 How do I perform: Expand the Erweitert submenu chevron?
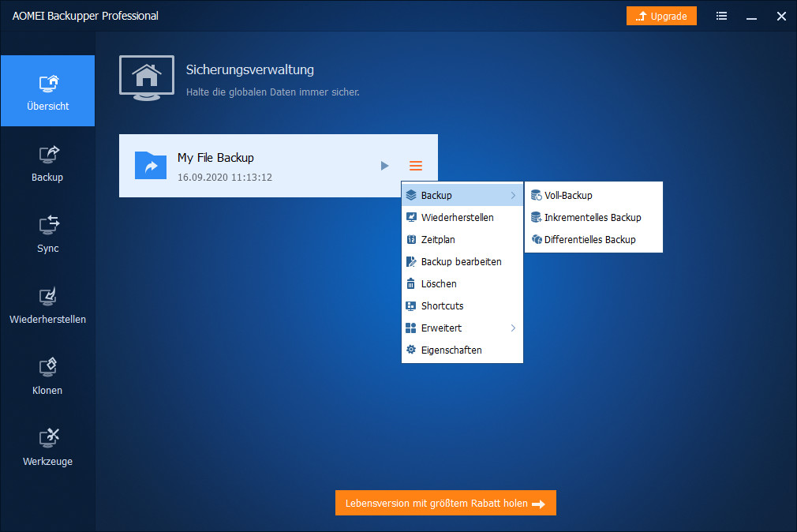pos(514,328)
